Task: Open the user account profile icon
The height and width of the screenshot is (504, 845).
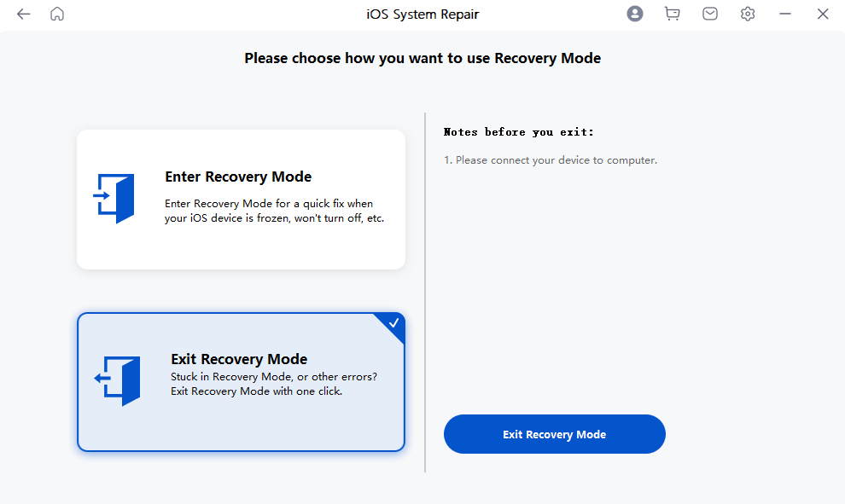Action: (634, 14)
